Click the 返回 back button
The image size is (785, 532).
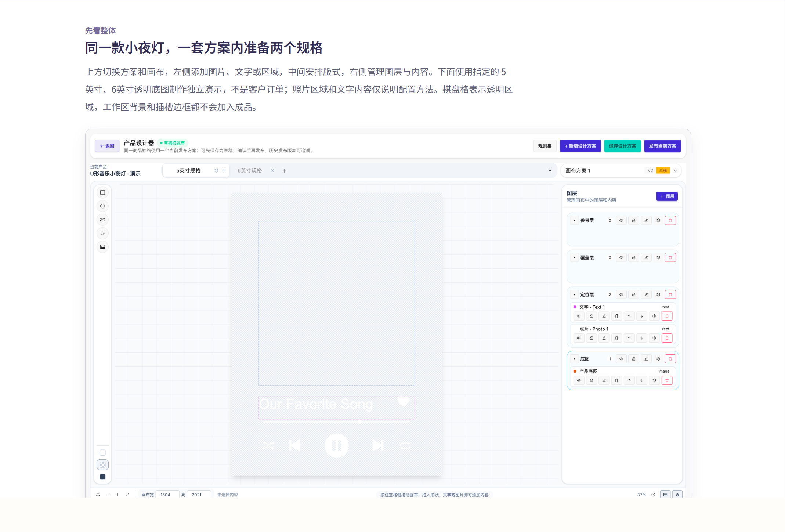tap(107, 146)
